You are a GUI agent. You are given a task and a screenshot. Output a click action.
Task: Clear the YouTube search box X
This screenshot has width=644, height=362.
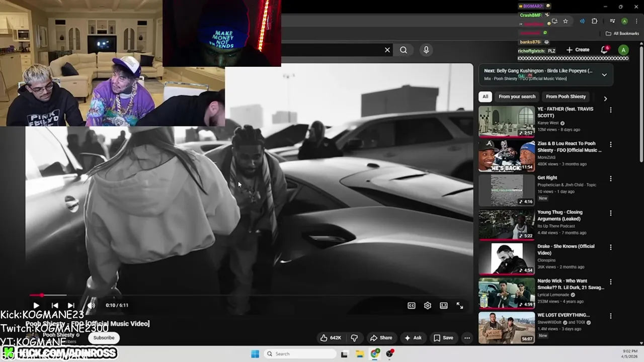[387, 50]
